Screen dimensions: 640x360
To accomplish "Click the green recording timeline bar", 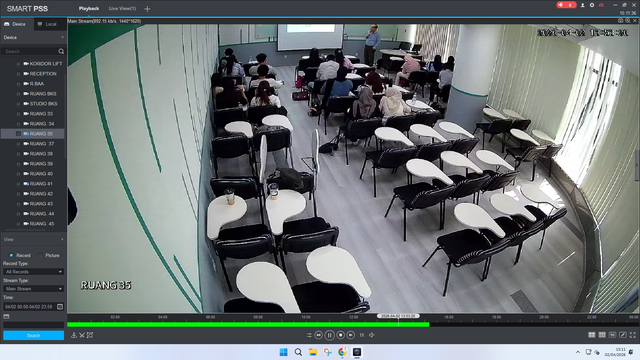I will click(248, 325).
